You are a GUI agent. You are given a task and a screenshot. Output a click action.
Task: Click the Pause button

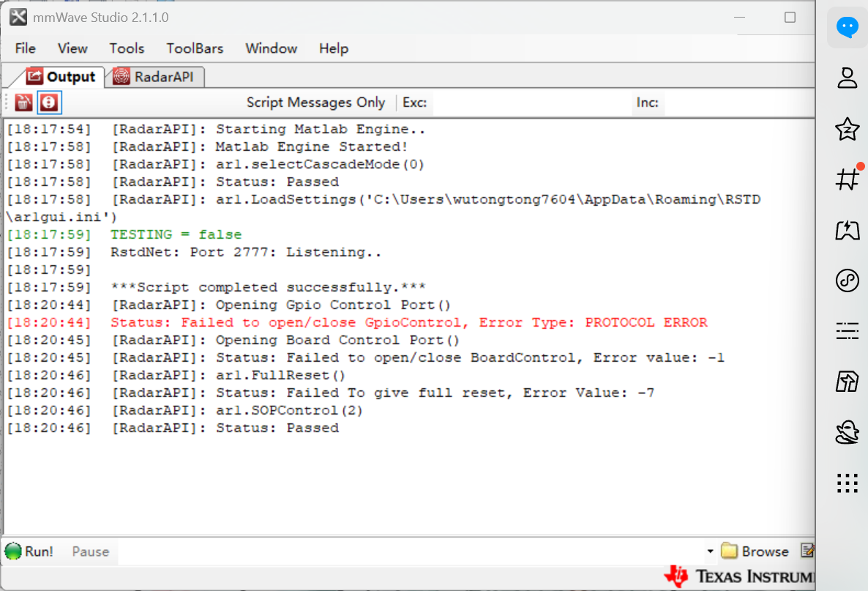[90, 551]
